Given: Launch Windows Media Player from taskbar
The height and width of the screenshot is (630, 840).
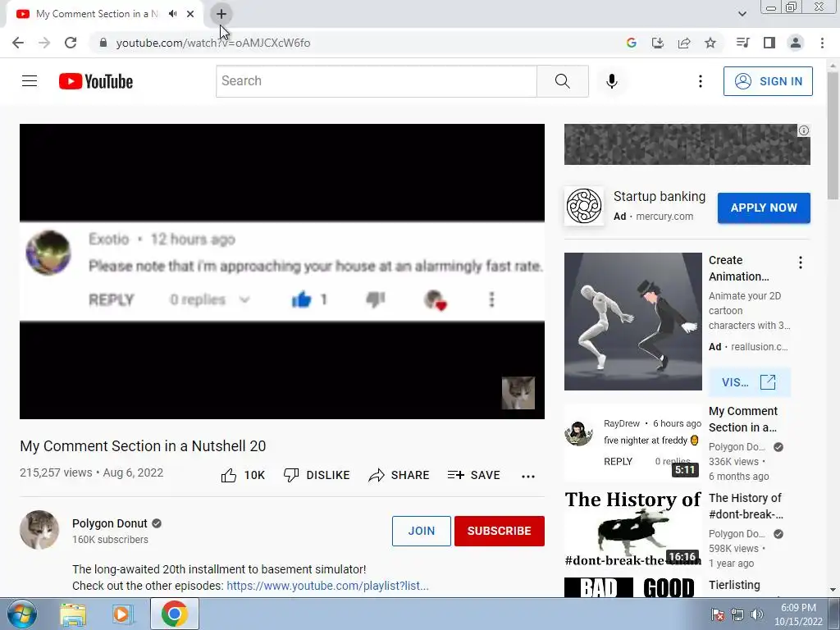Looking at the screenshot, I should click(x=123, y=614).
